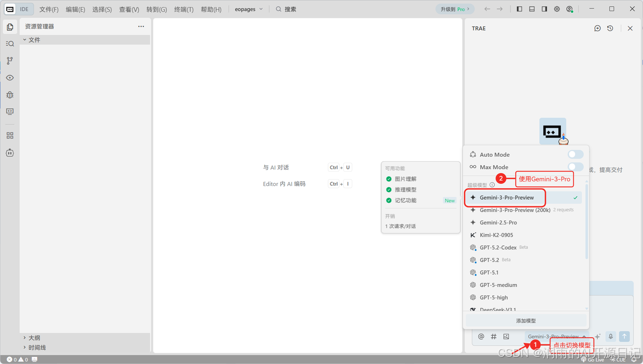Screen dimensions: 643x364
Task: Toggle the Auto Mode switch
Action: tap(576, 155)
